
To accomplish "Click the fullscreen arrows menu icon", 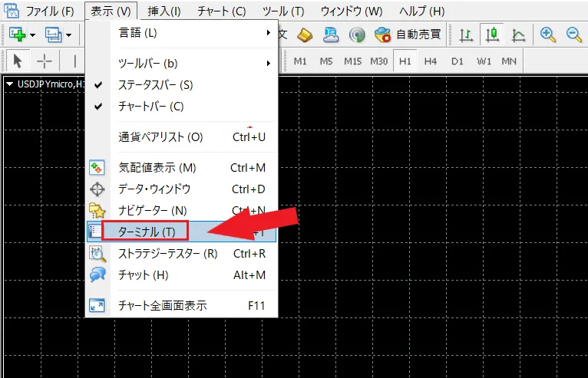I will pyautogui.click(x=97, y=306).
